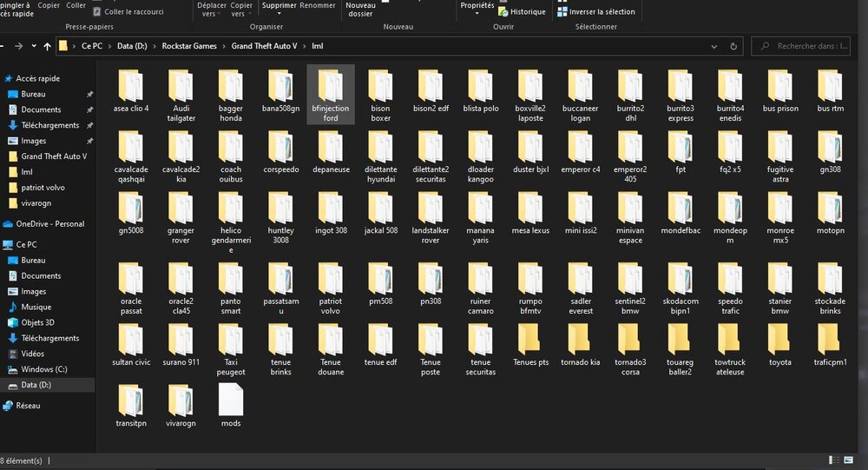This screenshot has height=470, width=868.
Task: Click Grand Theft Auto V breadcrumb
Action: (x=264, y=46)
